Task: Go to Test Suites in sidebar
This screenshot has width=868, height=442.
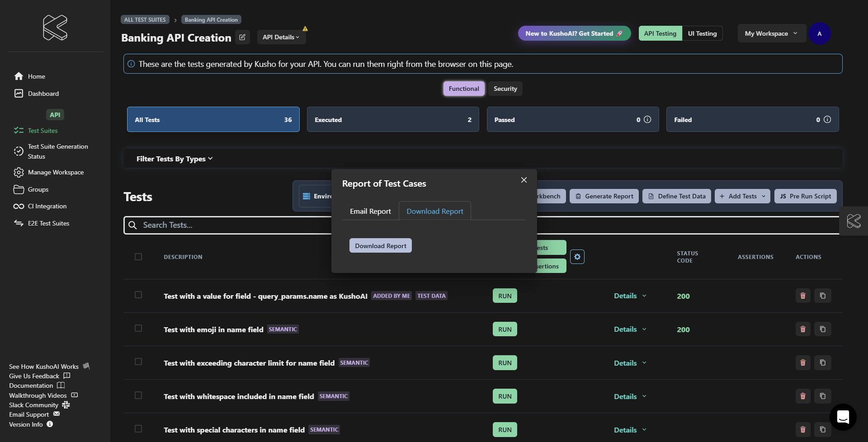Action: pos(36,131)
